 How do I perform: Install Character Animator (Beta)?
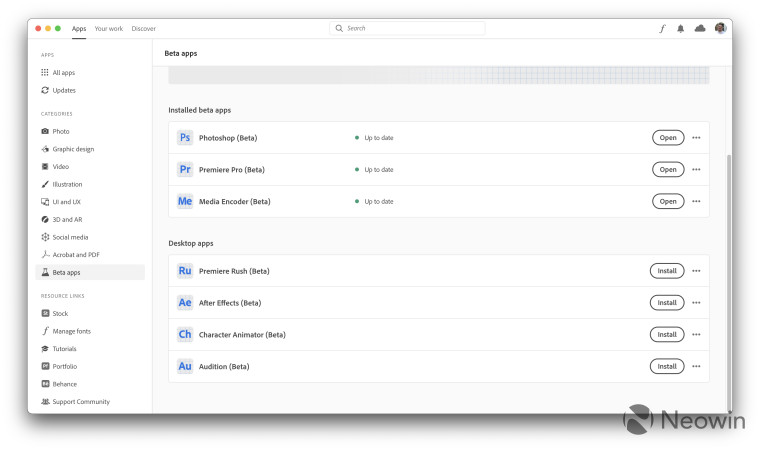(x=667, y=334)
